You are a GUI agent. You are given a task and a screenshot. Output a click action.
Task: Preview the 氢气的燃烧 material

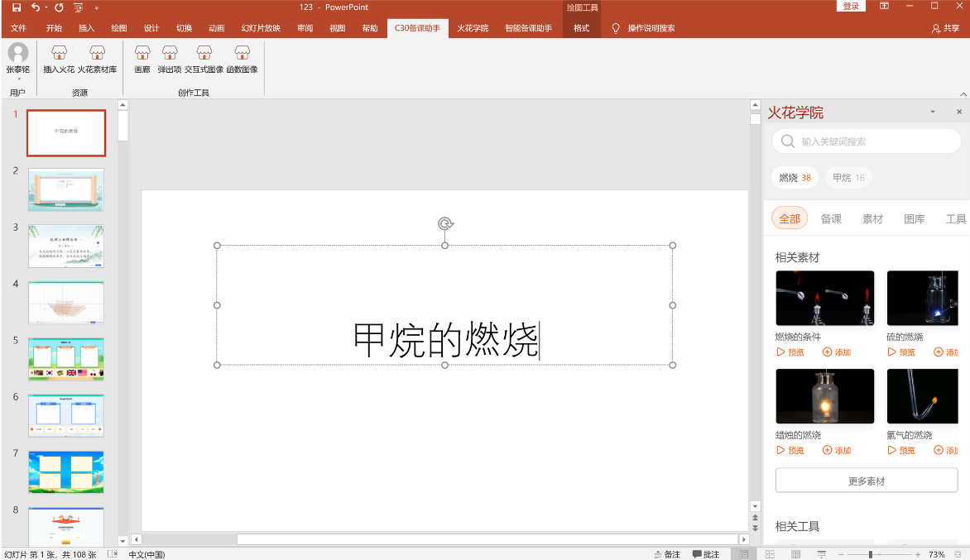click(901, 451)
